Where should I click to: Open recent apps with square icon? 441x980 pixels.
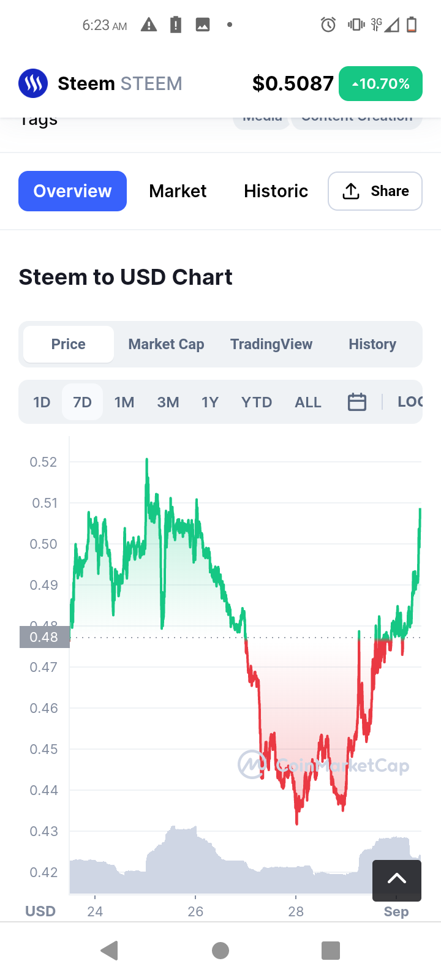click(331, 951)
